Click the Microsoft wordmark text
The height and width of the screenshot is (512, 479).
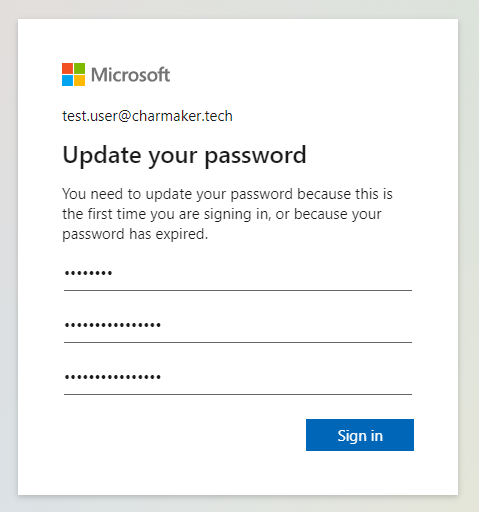point(131,75)
